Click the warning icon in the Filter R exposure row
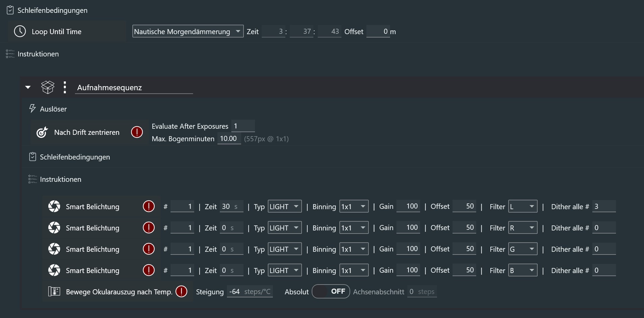This screenshot has height=318, width=644. click(x=149, y=227)
